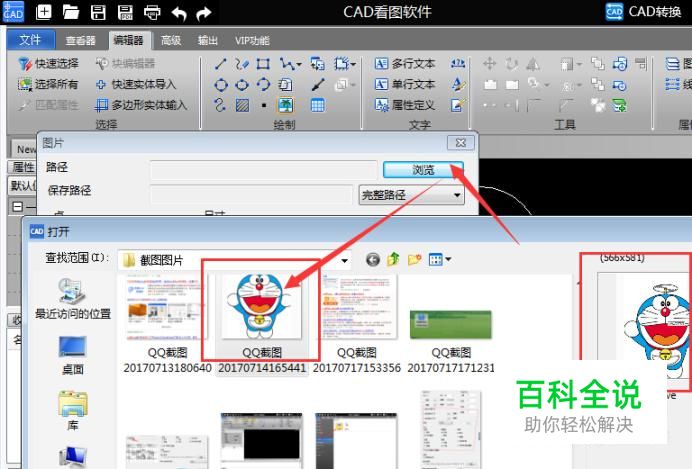Image resolution: width=692 pixels, height=469 pixels.
Task: Select the Hatch fill tool
Action: point(242,105)
